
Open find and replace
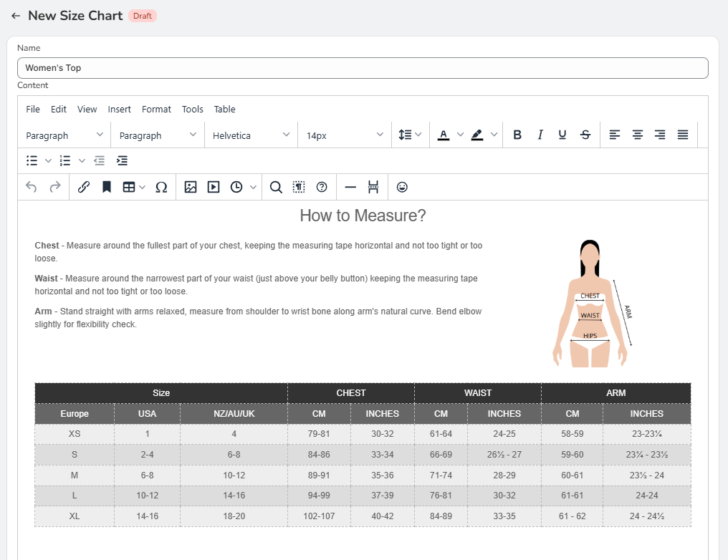click(276, 187)
